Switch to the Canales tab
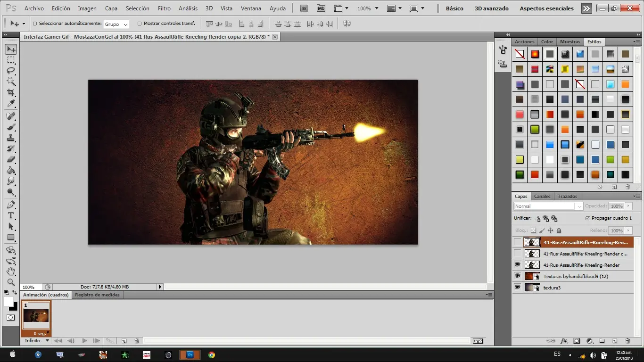 click(x=542, y=197)
